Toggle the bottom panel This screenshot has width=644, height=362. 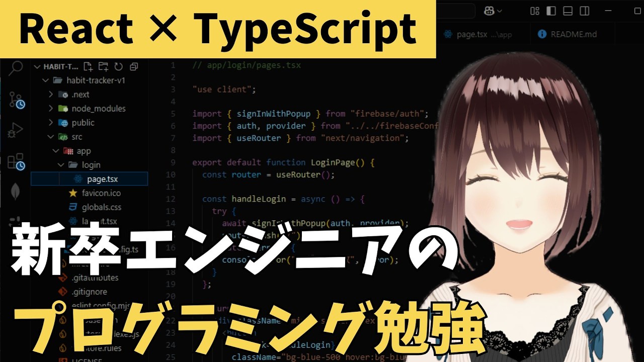coord(568,11)
